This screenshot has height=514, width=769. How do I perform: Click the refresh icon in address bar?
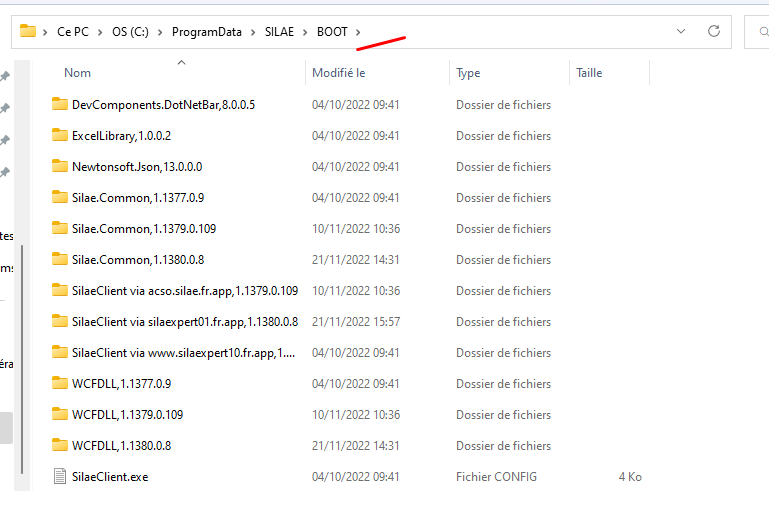[x=714, y=31]
